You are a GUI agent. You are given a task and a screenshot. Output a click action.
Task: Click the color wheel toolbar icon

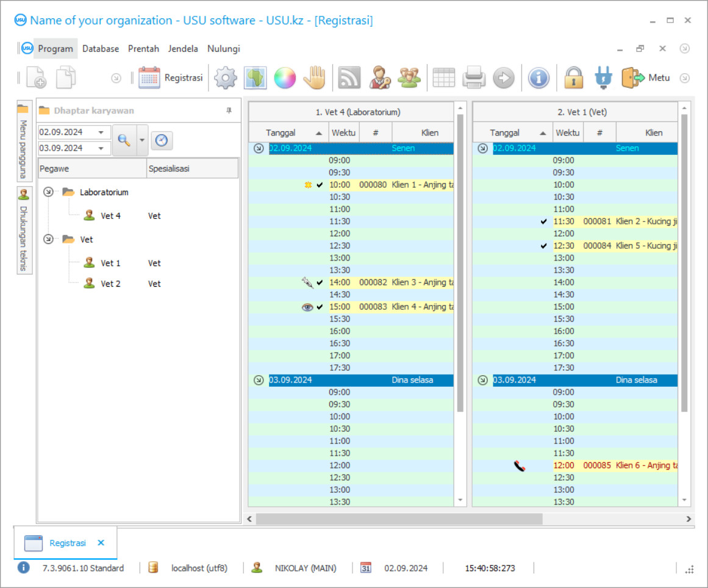[x=285, y=77]
